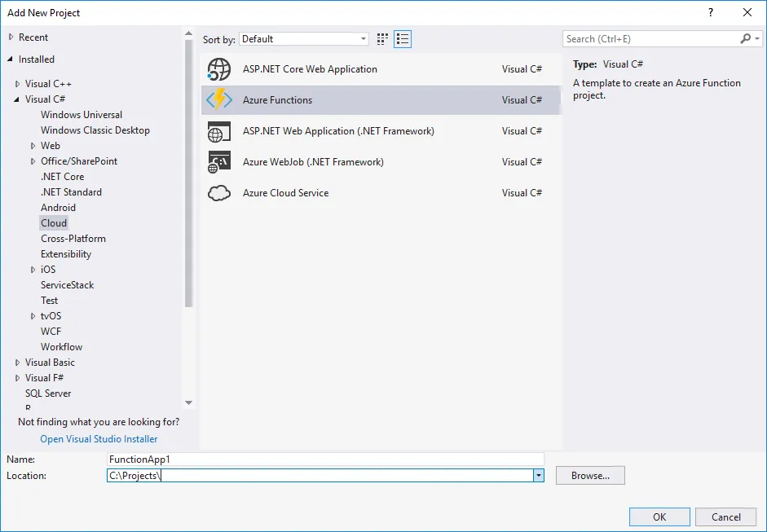Image resolution: width=767 pixels, height=532 pixels.
Task: Select Azure Cloud Service template name
Action: point(285,193)
